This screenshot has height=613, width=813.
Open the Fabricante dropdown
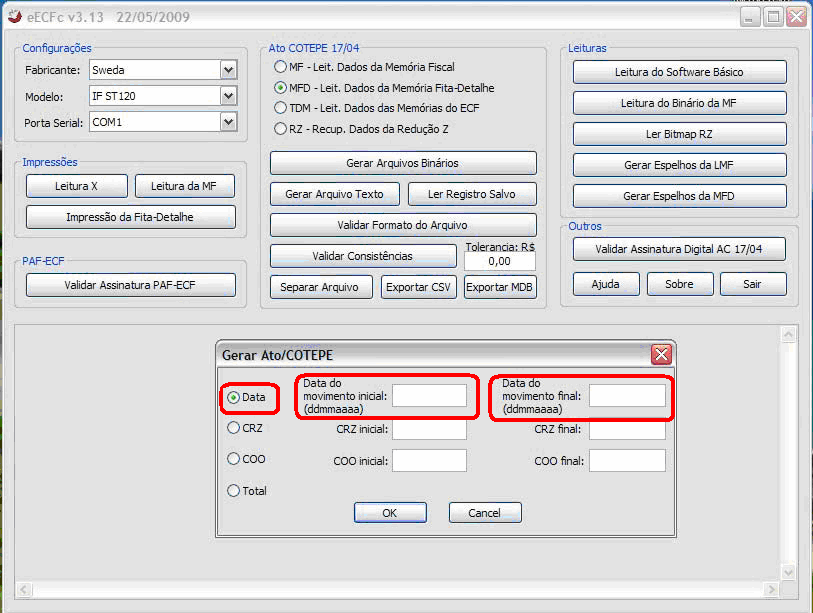(228, 70)
